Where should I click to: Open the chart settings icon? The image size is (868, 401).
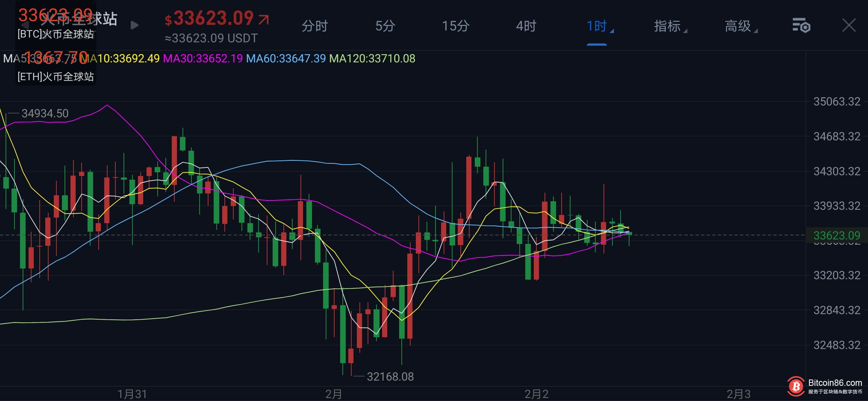801,26
